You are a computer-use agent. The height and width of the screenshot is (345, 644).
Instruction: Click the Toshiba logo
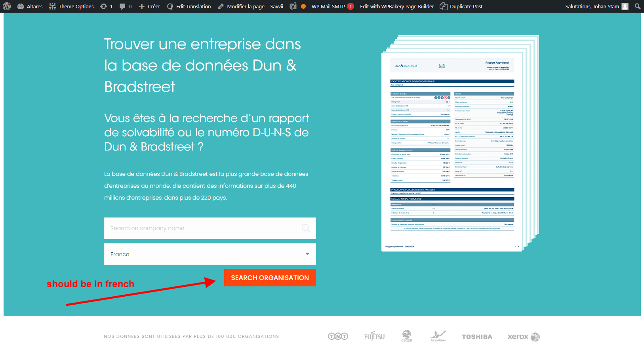tap(477, 337)
